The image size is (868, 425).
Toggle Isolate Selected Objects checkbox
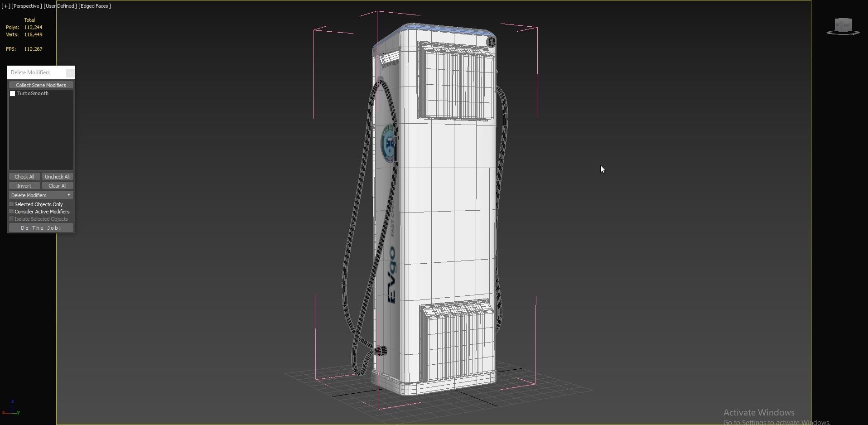click(x=12, y=219)
